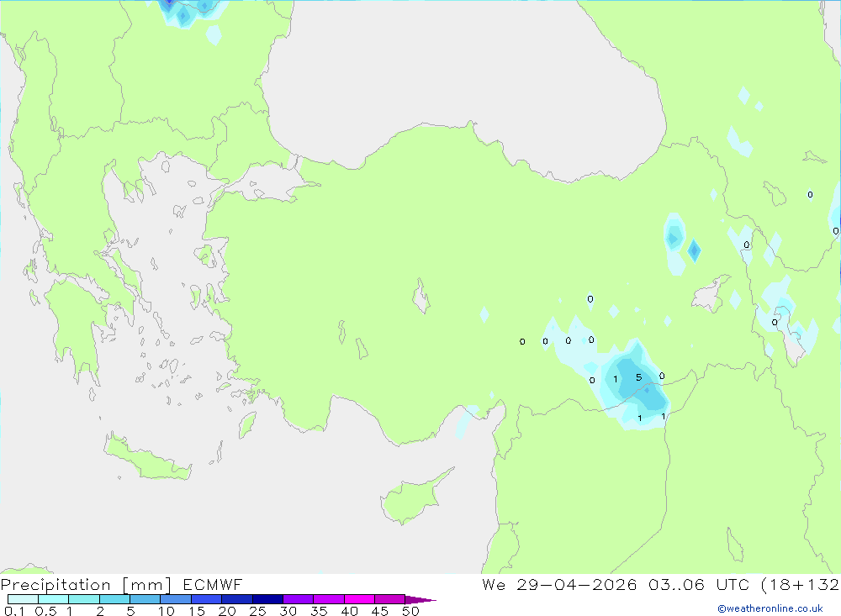Click the 2–5 mm legend color swatch
The image size is (841, 616).
click(x=114, y=599)
